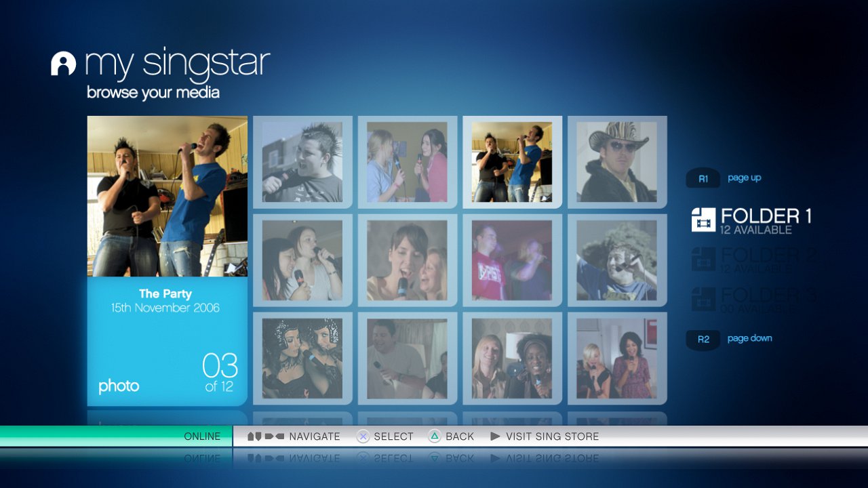Select thumbnail of short-haired woman laughing closeup
The image size is (868, 488).
(x=407, y=260)
